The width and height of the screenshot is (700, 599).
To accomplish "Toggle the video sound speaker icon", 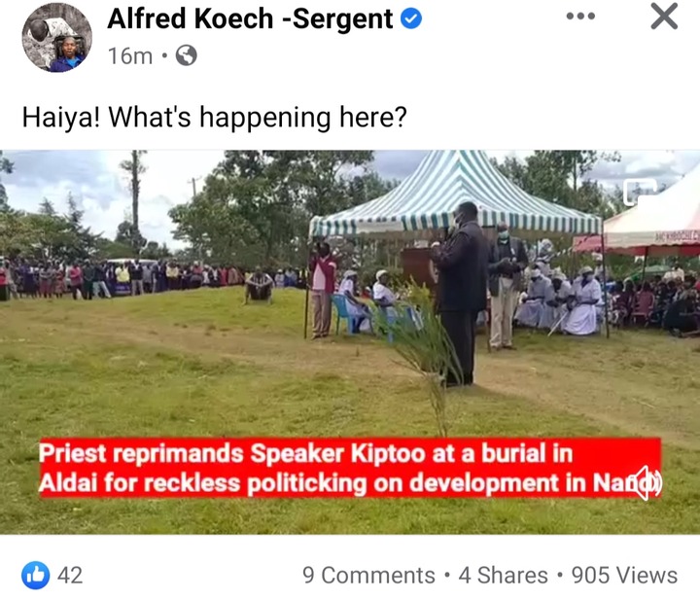I will (647, 483).
